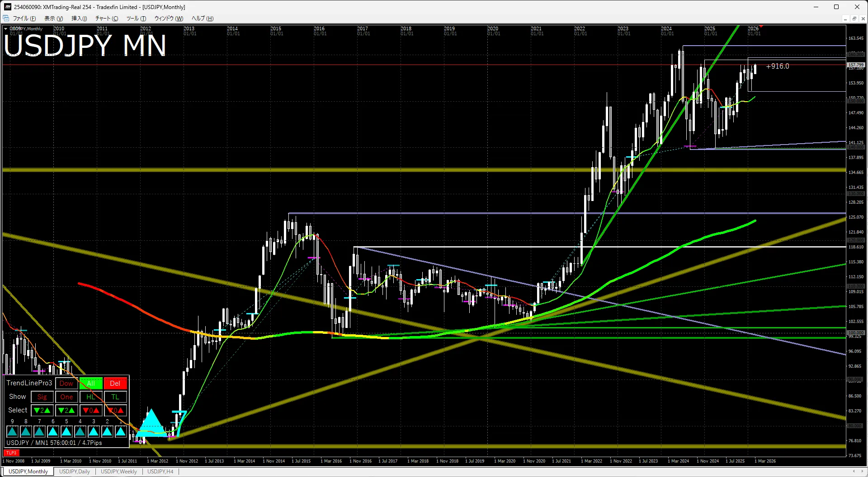Expand the USDJPY,Monthly chart title dropdown arrow
The image size is (868, 477).
click(5, 28)
